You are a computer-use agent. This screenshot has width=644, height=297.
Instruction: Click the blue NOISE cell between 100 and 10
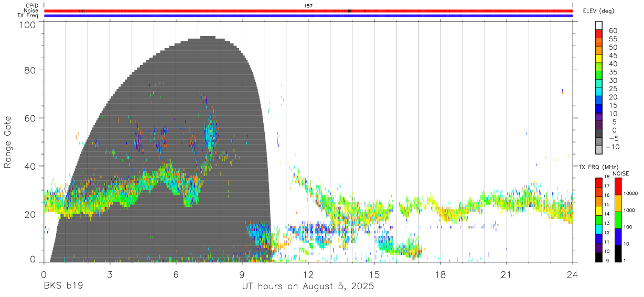(x=618, y=236)
